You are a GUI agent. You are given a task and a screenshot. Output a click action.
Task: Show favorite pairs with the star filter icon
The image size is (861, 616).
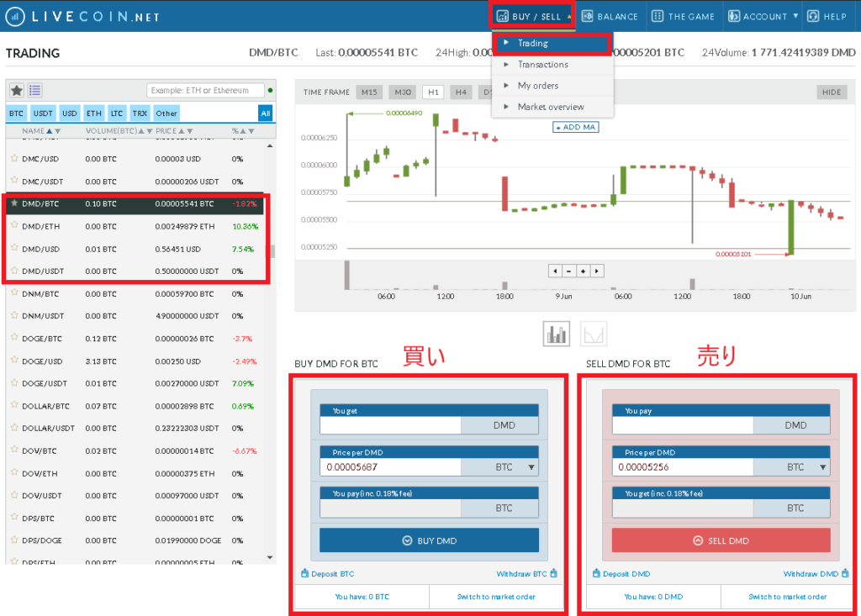point(17,90)
